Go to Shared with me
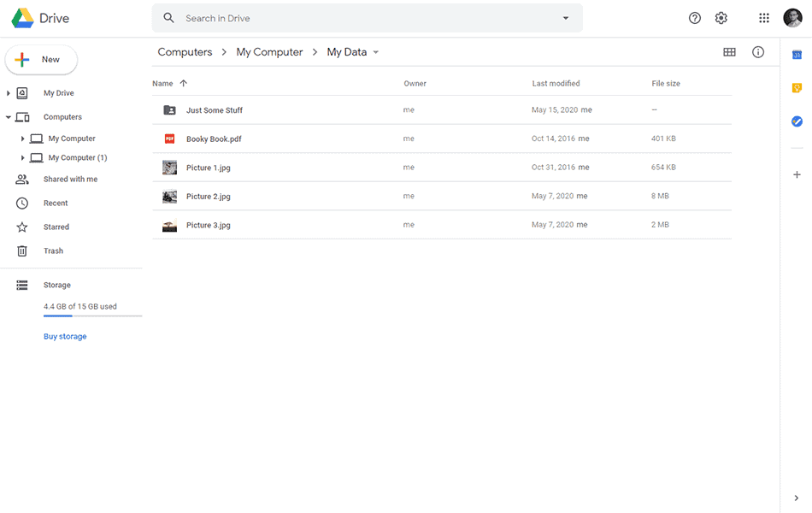The width and height of the screenshot is (812, 513). (70, 180)
